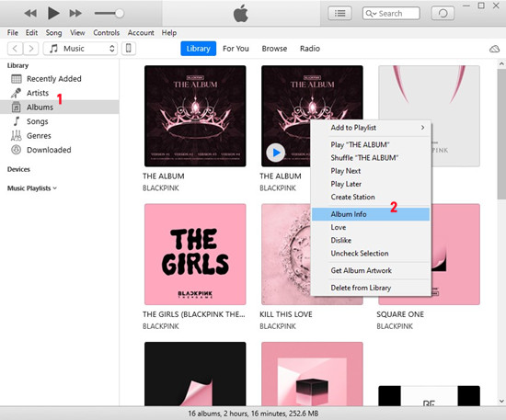Choose Uncheck Selection in context menu
Image resolution: width=506 pixels, height=420 pixels.
pos(371,254)
